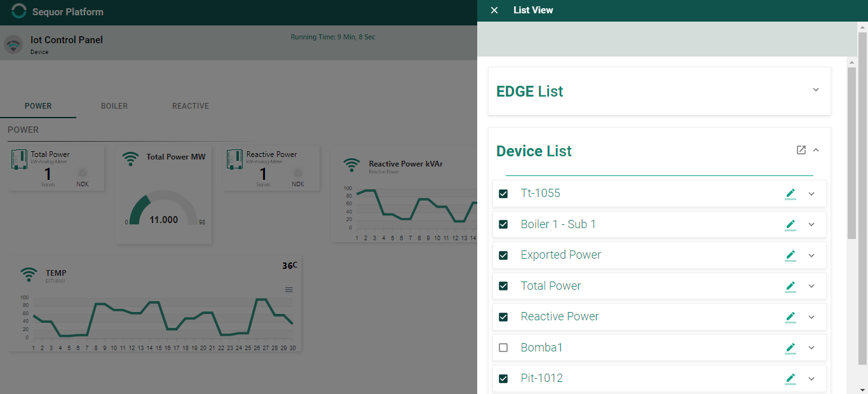This screenshot has height=394, width=868.
Task: Click the Running Time status text
Action: [x=332, y=37]
